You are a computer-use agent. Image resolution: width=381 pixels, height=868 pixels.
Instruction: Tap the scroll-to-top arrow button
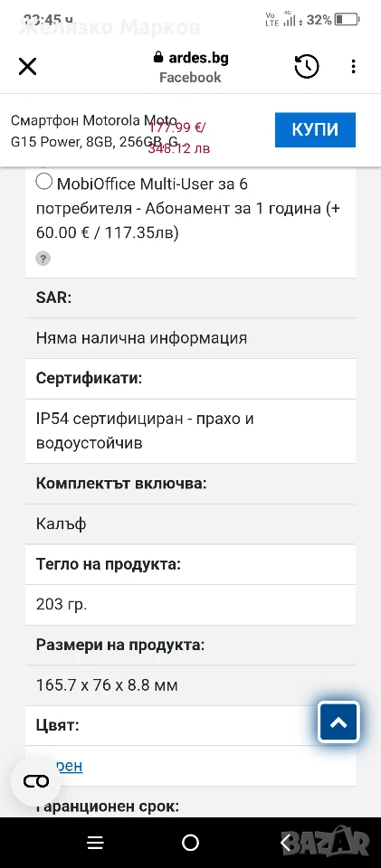click(x=338, y=722)
